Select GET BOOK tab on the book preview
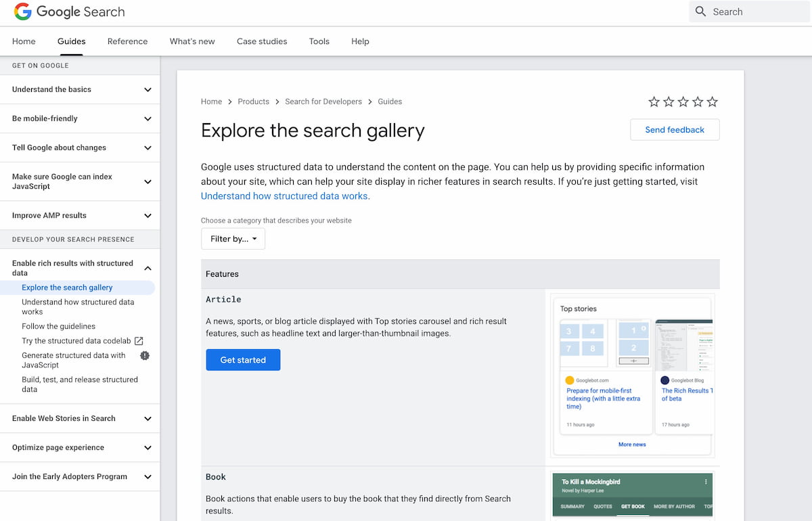812x521 pixels. pyautogui.click(x=632, y=505)
